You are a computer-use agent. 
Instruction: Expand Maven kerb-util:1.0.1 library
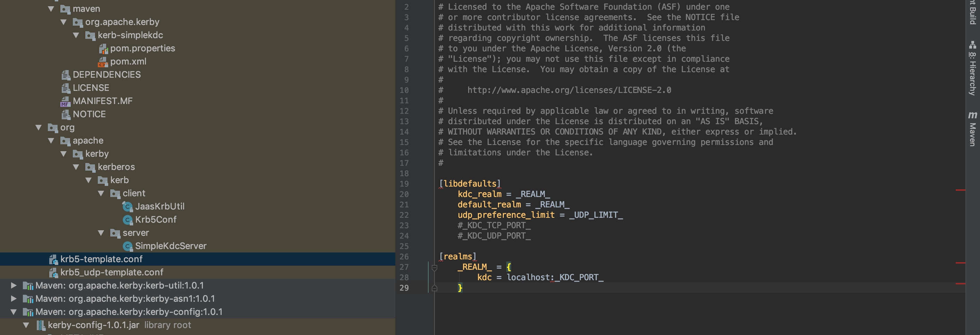(13, 285)
